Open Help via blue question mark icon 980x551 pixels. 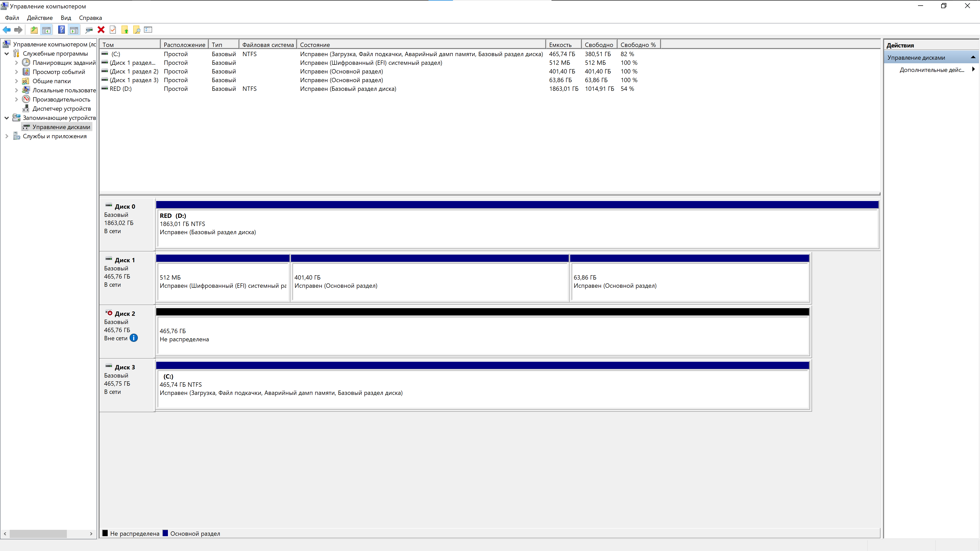[61, 30]
